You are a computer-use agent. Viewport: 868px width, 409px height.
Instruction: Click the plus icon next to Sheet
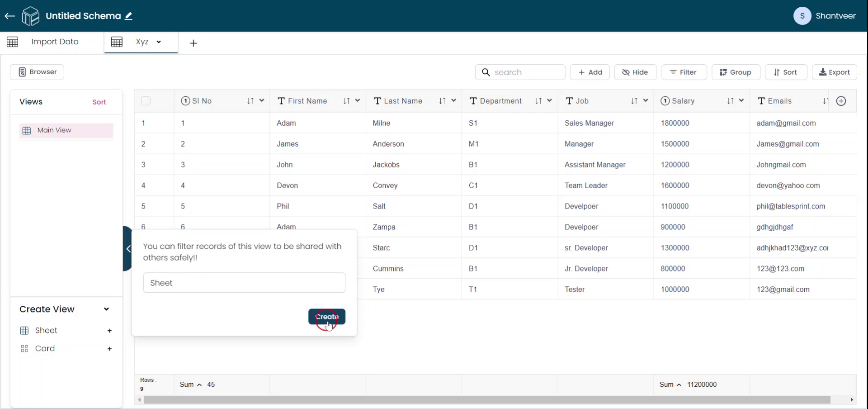pyautogui.click(x=109, y=331)
